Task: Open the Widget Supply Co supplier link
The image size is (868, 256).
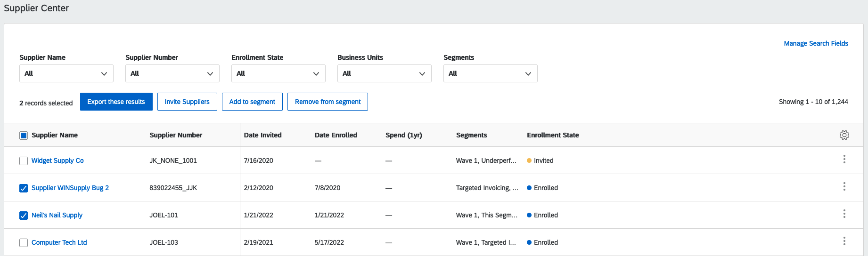Action: coord(57,160)
